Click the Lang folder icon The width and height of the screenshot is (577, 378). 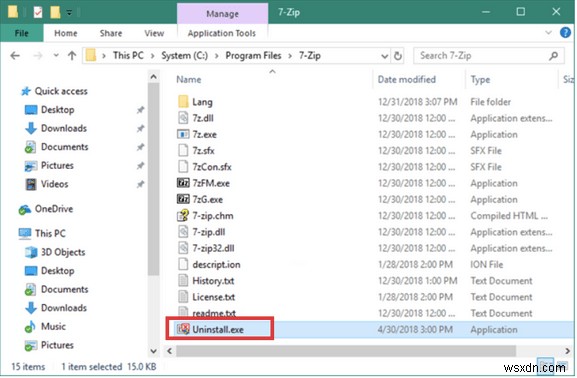(183, 102)
